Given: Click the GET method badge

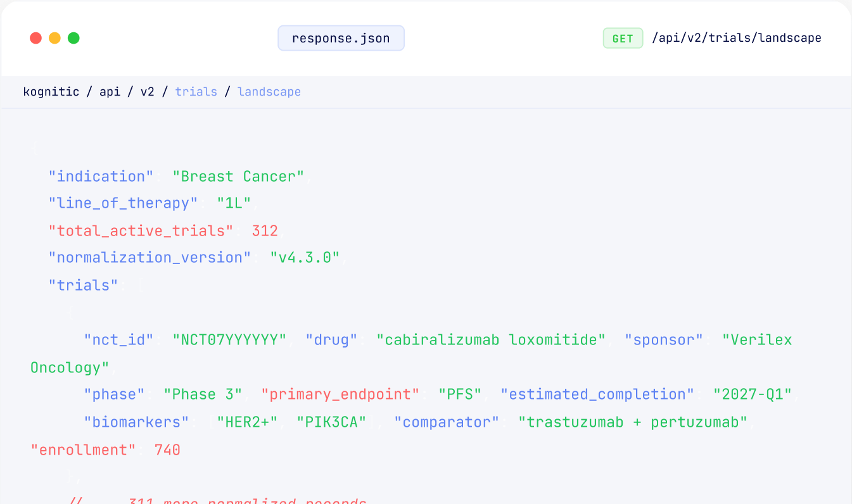Looking at the screenshot, I should [623, 38].
